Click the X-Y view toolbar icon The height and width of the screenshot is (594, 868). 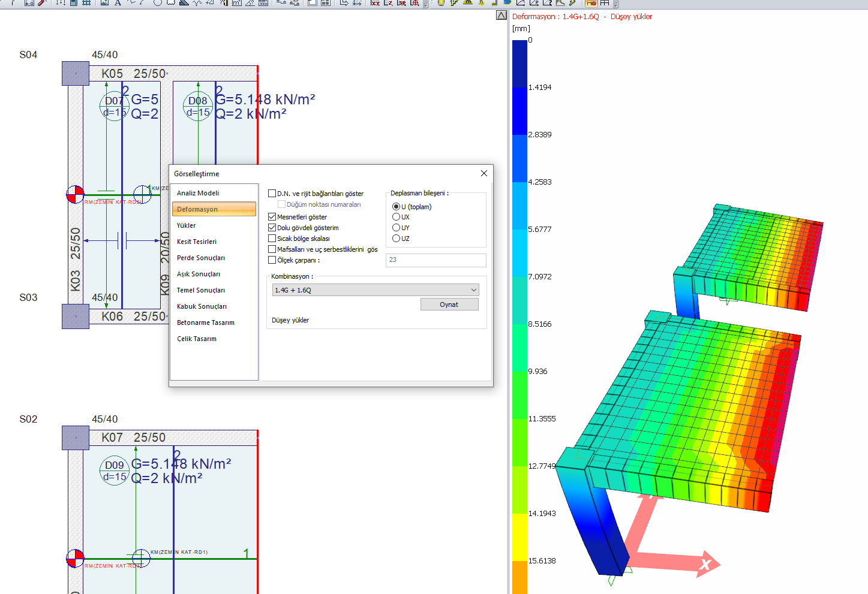click(375, 2)
